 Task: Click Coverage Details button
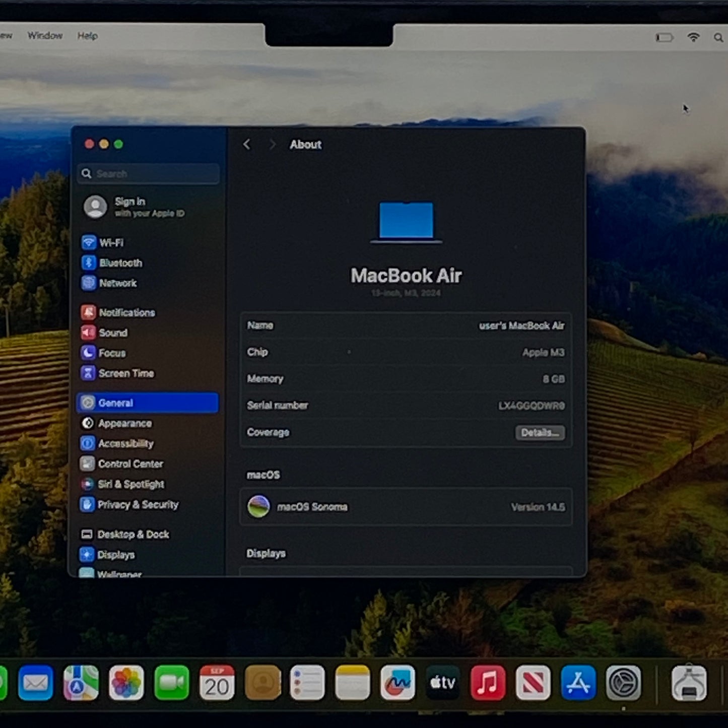click(x=540, y=433)
